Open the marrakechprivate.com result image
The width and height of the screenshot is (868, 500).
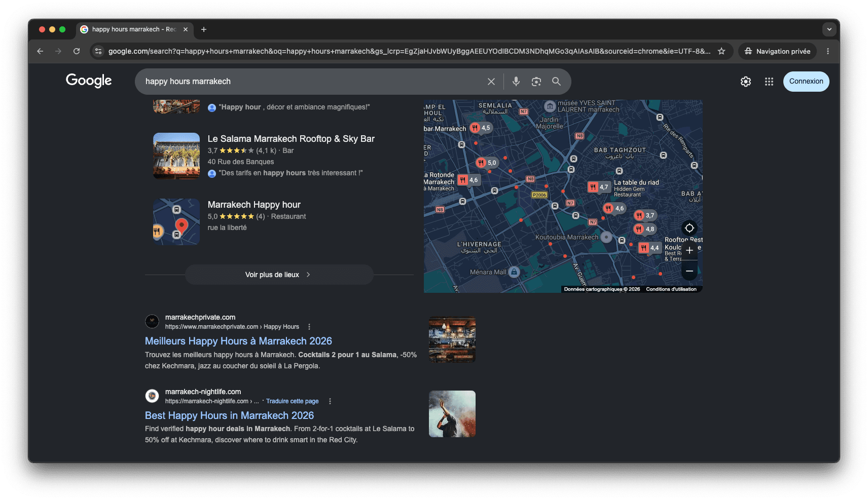(452, 339)
